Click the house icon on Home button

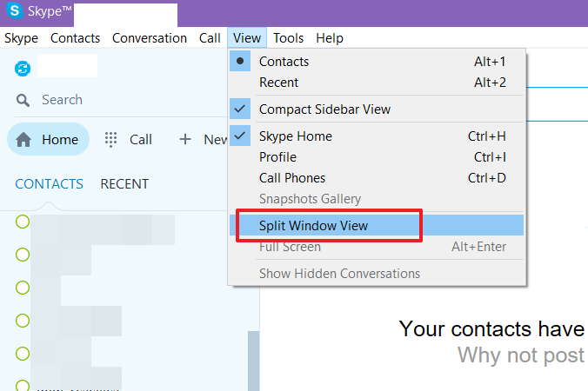point(23,139)
